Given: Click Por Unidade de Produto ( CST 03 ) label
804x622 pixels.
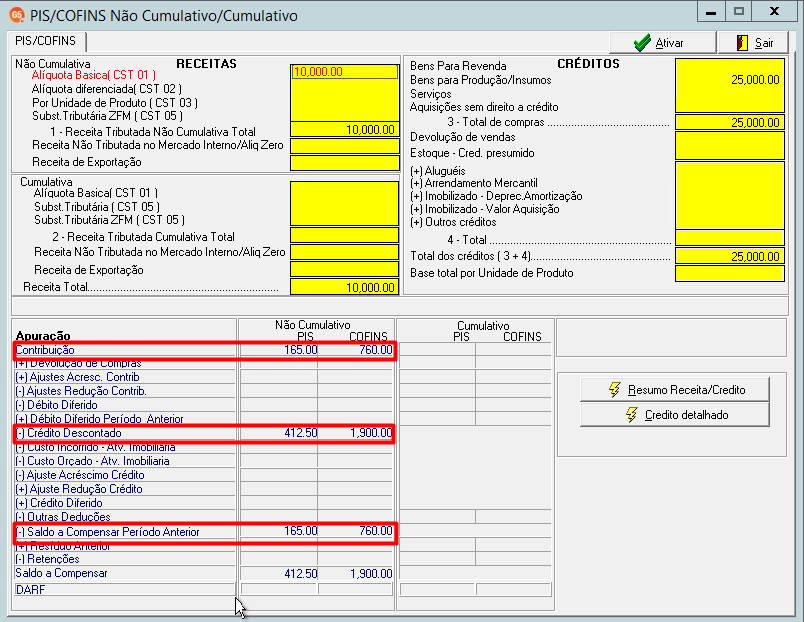Looking at the screenshot, I should pyautogui.click(x=115, y=103).
